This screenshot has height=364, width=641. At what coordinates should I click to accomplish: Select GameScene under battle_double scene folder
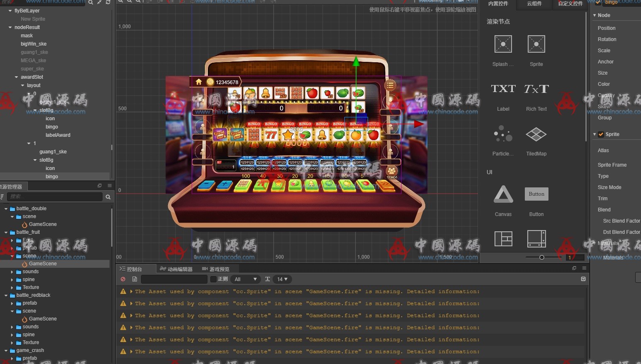tap(42, 224)
